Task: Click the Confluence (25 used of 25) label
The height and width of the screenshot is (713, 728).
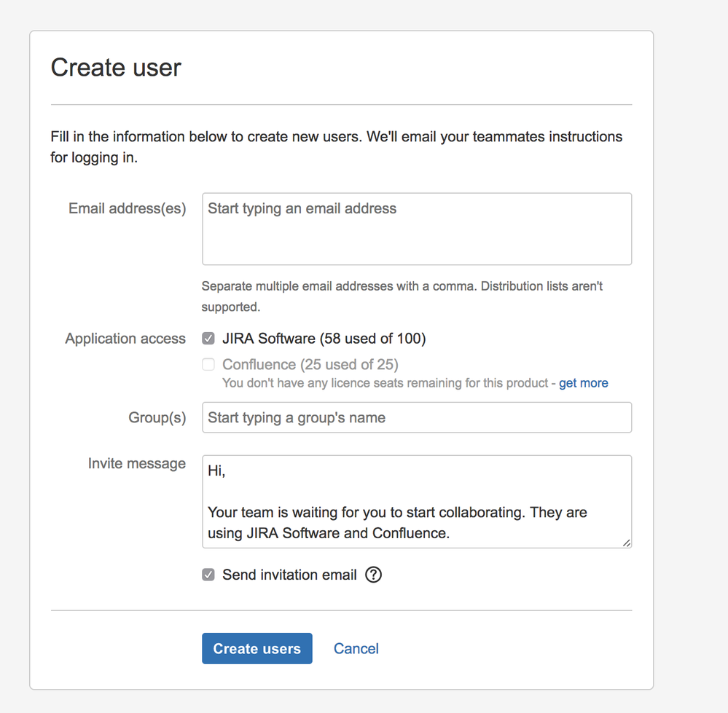Action: [310, 365]
